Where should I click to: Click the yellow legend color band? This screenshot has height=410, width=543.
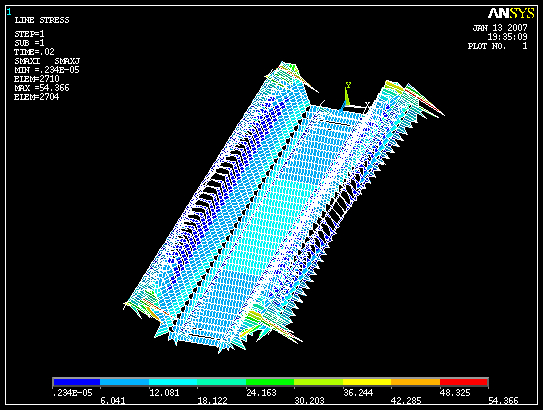pyautogui.click(x=367, y=382)
